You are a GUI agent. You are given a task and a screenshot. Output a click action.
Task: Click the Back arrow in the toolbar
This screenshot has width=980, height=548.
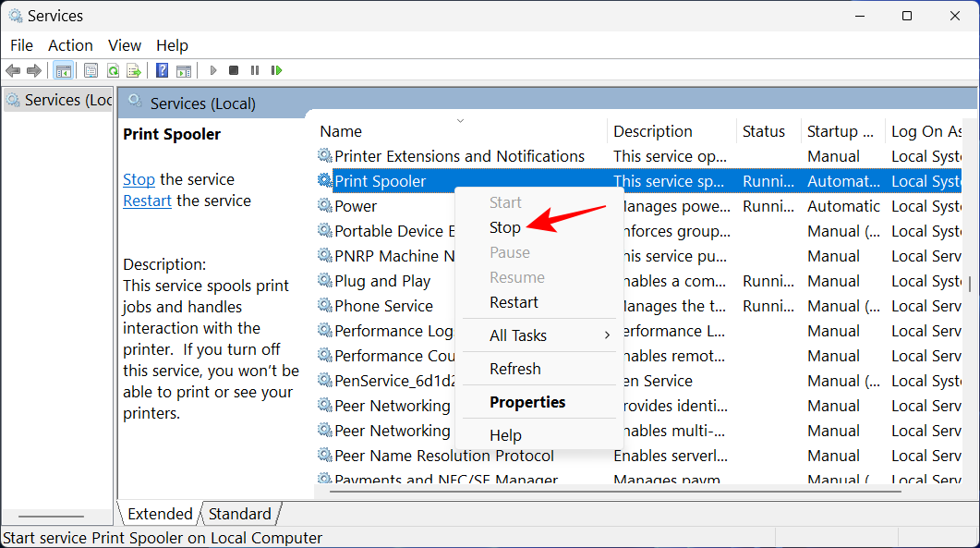[13, 70]
